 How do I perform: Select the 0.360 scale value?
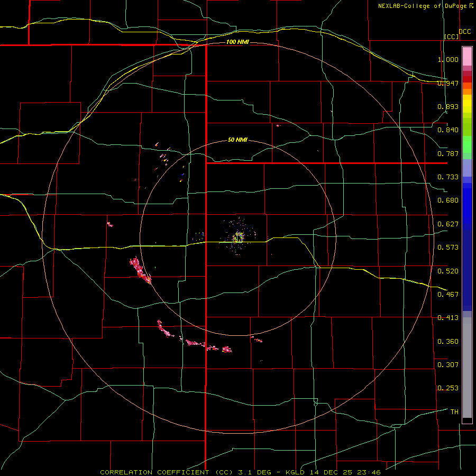point(448,341)
